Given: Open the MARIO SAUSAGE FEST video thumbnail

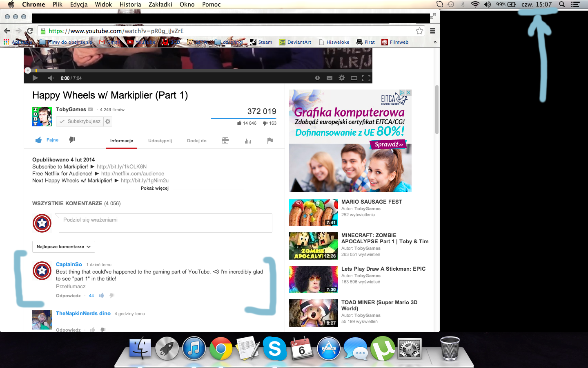Looking at the screenshot, I should [314, 213].
